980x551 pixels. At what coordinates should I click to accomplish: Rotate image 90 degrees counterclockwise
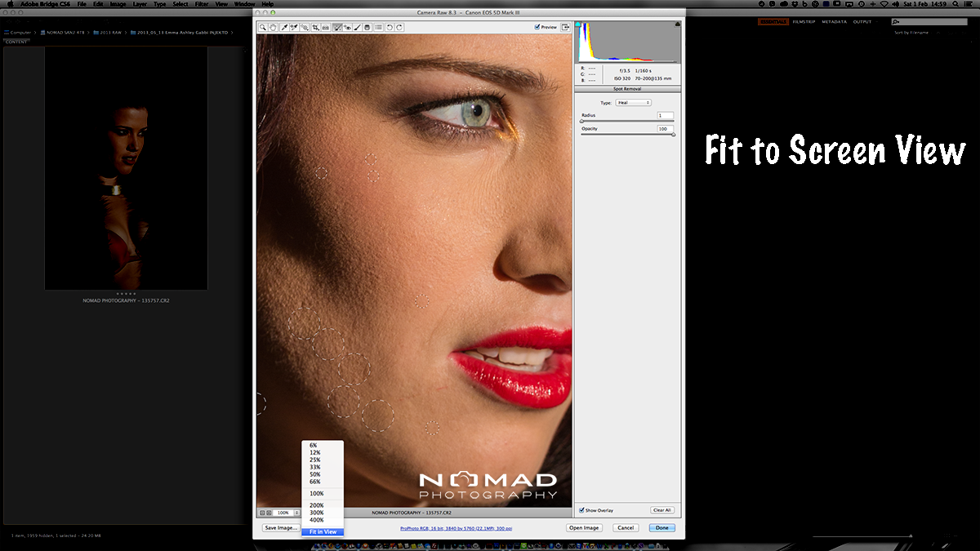[390, 27]
